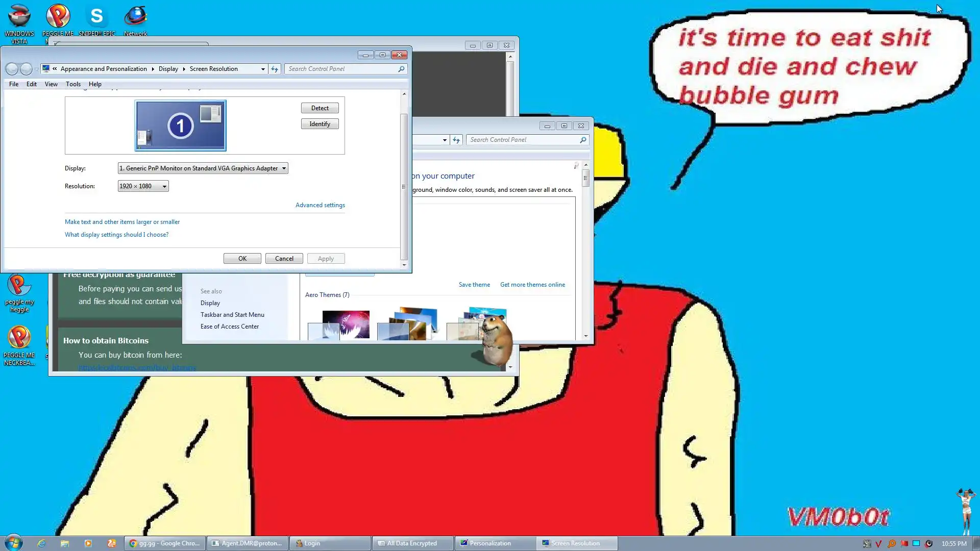Image resolution: width=980 pixels, height=551 pixels.
Task: Open Windows Media Player taskbar icon
Action: [88, 543]
